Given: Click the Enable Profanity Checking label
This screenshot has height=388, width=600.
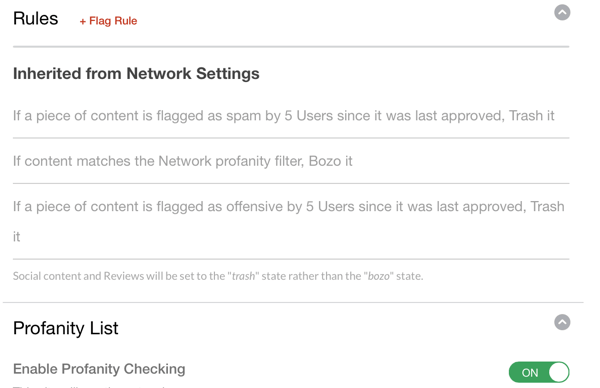Looking at the screenshot, I should tap(99, 369).
